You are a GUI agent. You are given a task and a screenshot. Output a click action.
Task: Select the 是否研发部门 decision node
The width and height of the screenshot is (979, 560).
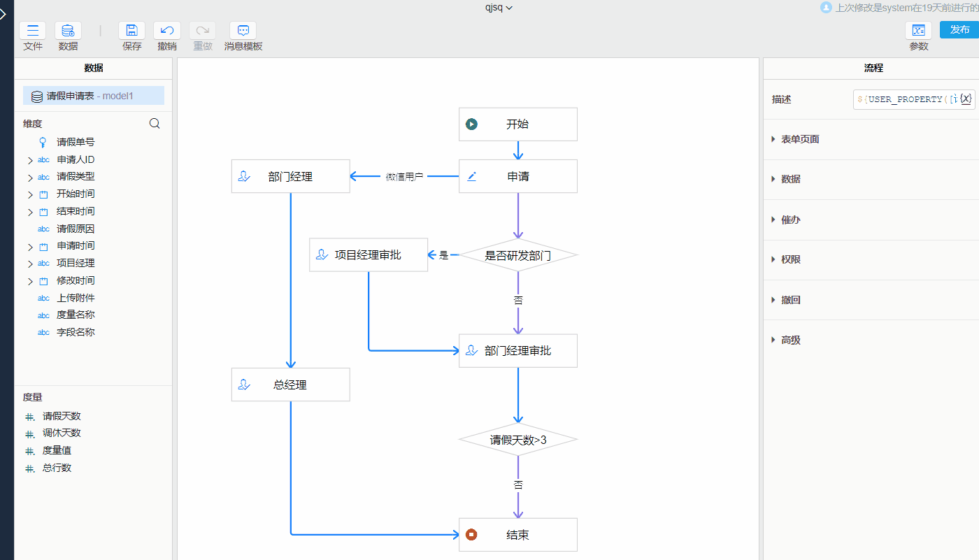[x=517, y=256]
